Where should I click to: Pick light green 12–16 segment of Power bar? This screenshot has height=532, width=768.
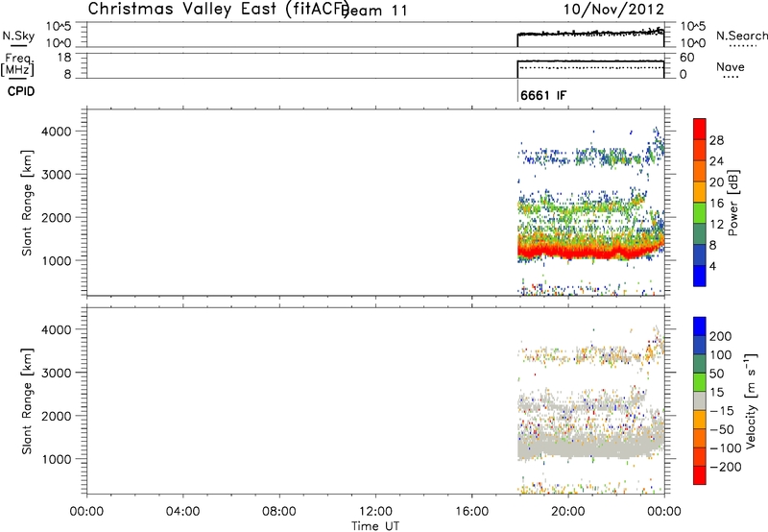click(x=700, y=213)
